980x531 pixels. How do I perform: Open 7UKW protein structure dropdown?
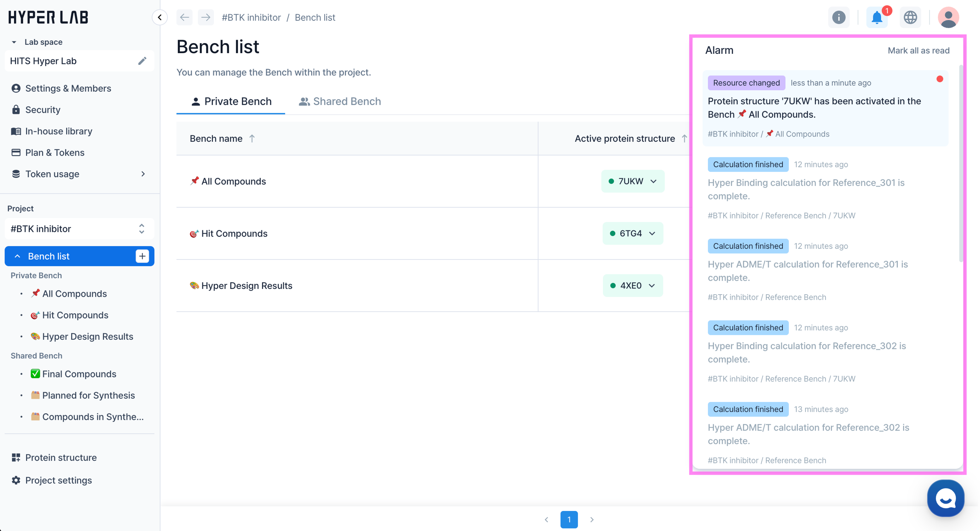(x=633, y=181)
